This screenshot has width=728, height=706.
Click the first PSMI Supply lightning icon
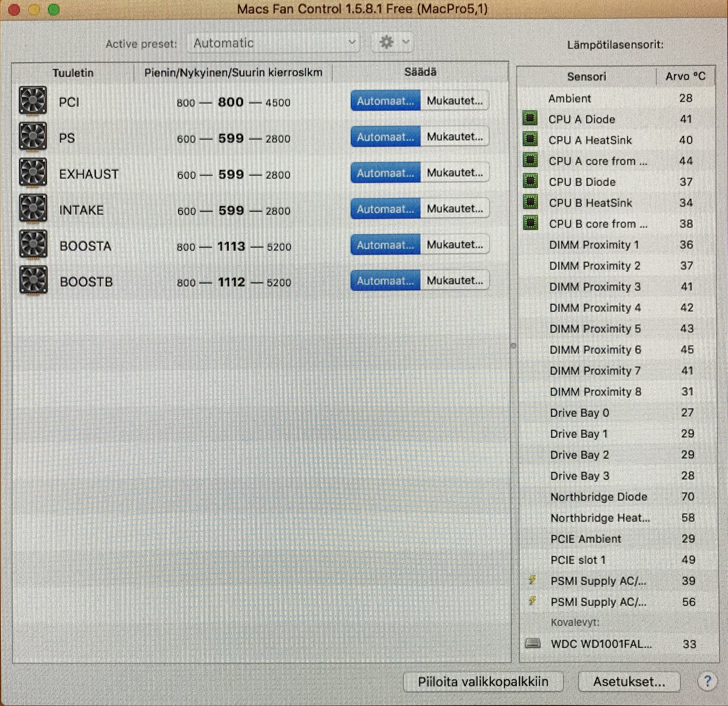[x=532, y=580]
